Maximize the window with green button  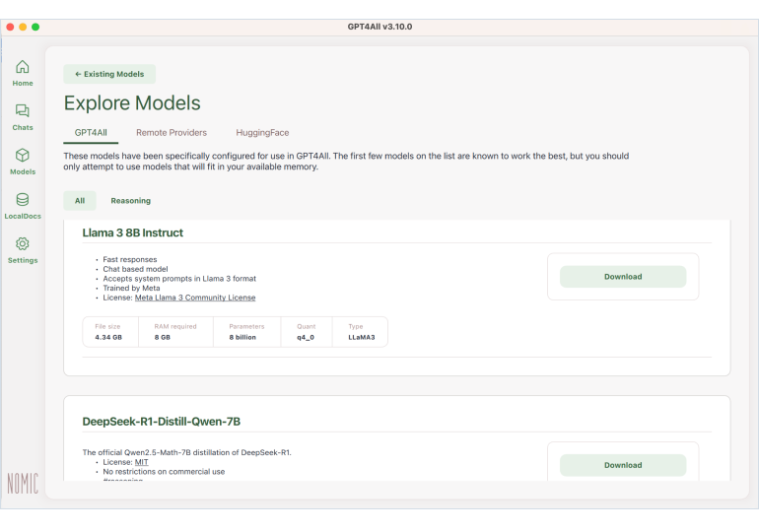[35, 27]
